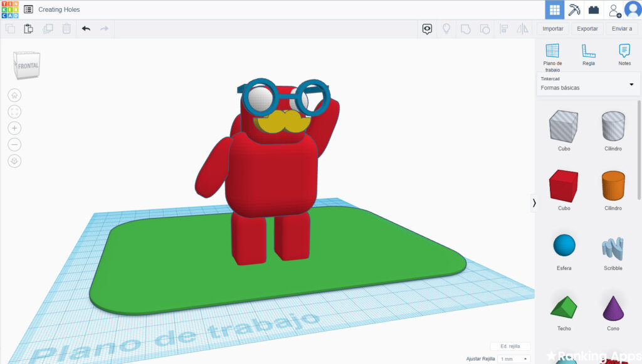Open the Ajustar Rejilla 1 mm dropdown
642x364 pixels.
coord(513,358)
